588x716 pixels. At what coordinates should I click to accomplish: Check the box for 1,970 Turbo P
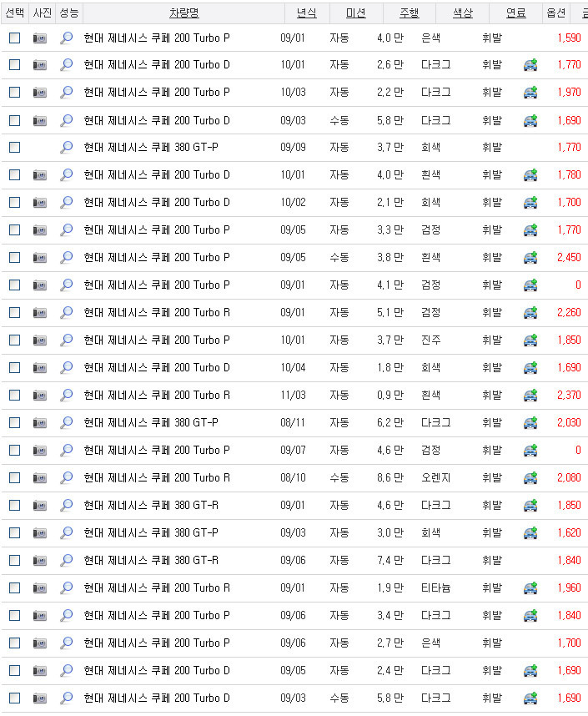tap(15, 93)
